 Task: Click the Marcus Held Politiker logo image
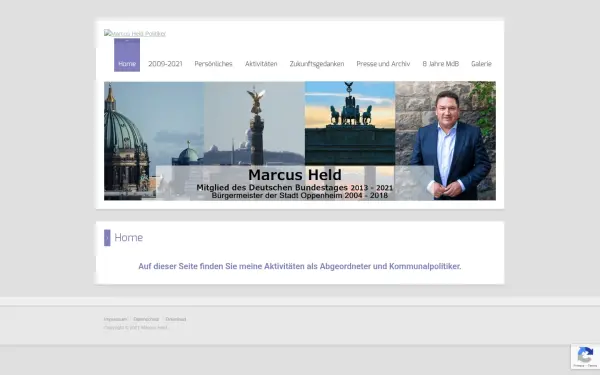[x=135, y=34]
